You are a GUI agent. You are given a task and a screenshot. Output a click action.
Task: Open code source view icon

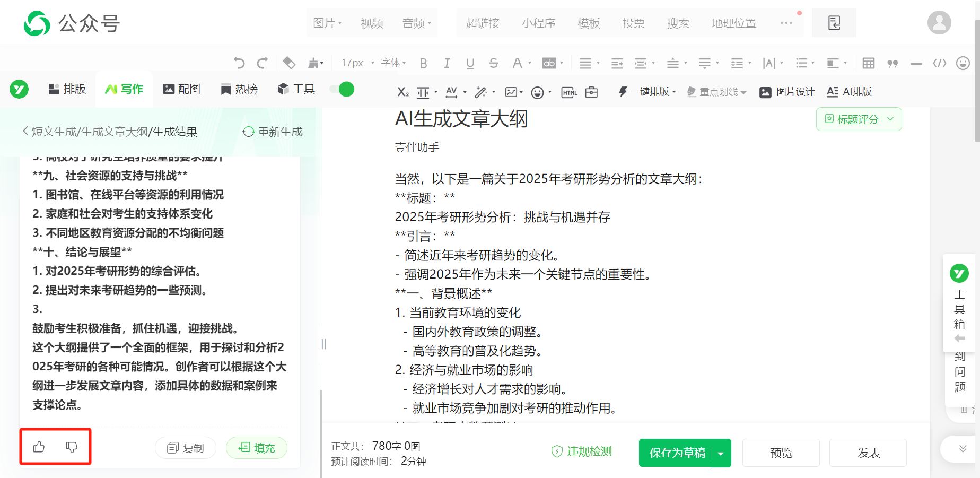point(940,63)
